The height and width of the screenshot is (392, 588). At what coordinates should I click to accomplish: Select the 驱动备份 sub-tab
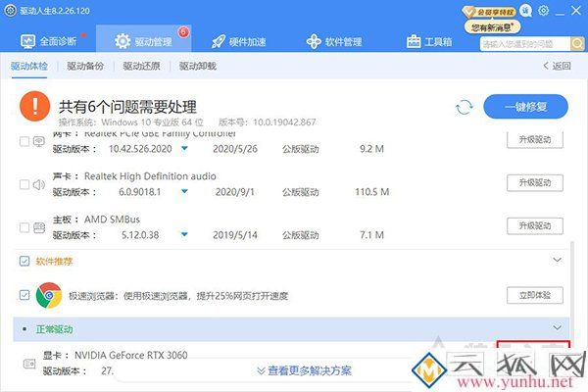(x=85, y=66)
